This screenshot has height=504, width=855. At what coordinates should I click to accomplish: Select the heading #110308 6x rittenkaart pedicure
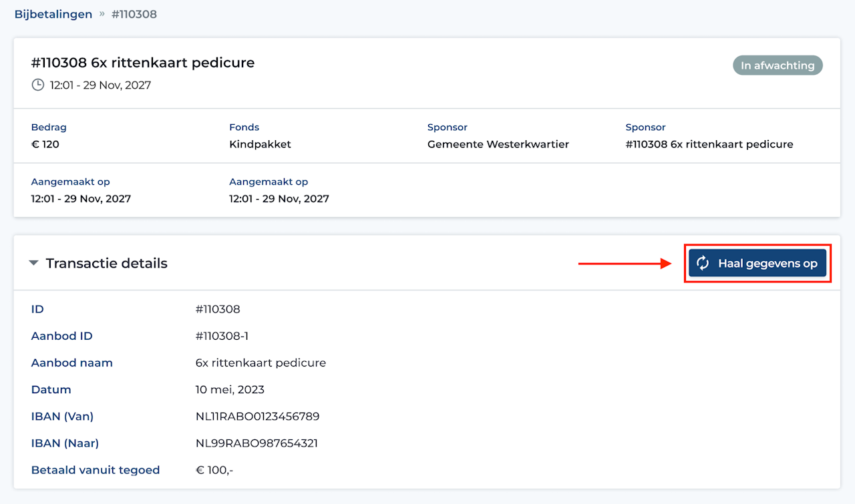[143, 63]
